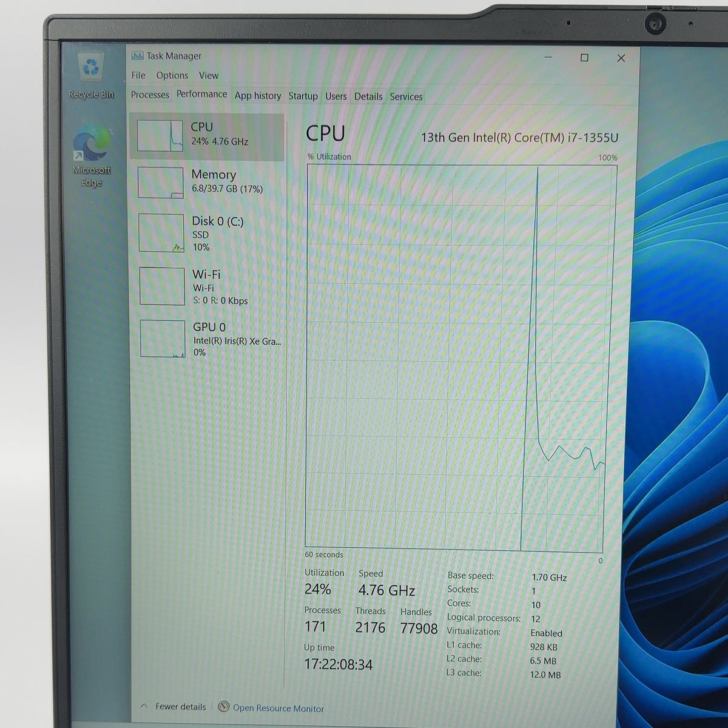
Task: Click the '% Utilization' graph label
Action: [329, 157]
